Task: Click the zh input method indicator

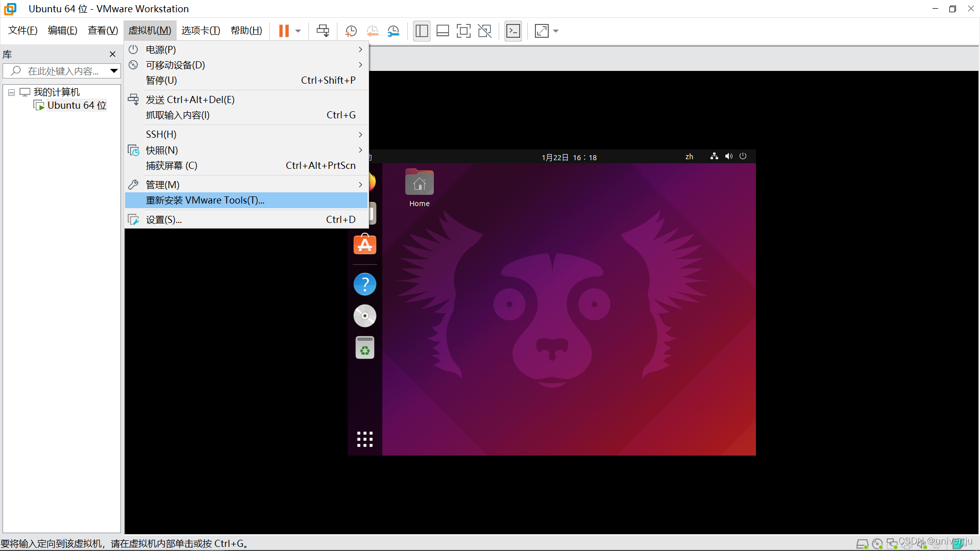Action: (x=689, y=157)
